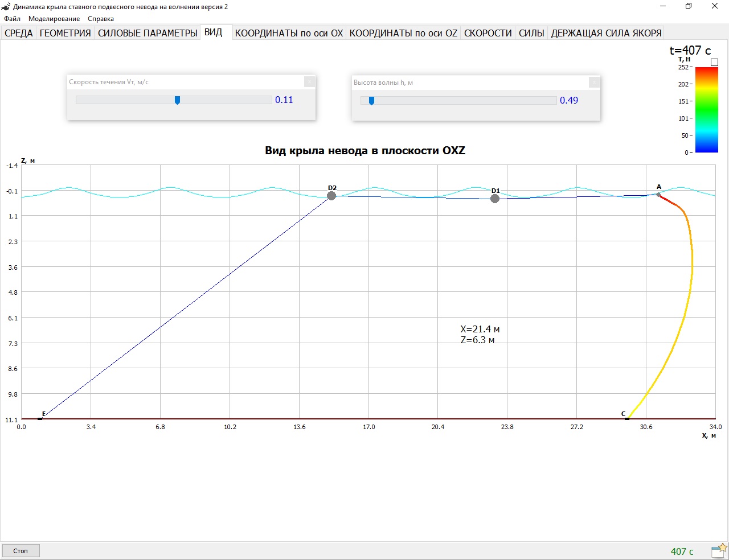Click the application icon in the title bar
Viewport: 729px width, 560px height.
(x=6, y=6)
